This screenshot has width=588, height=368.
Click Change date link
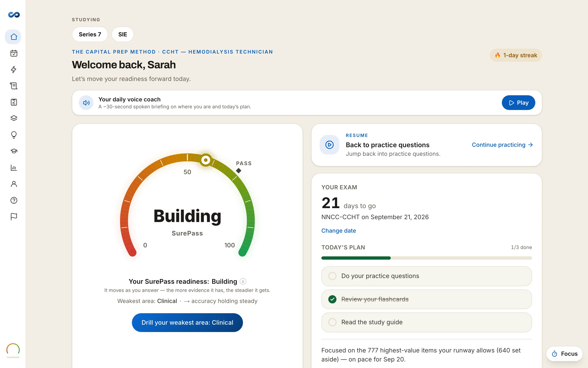[339, 230]
